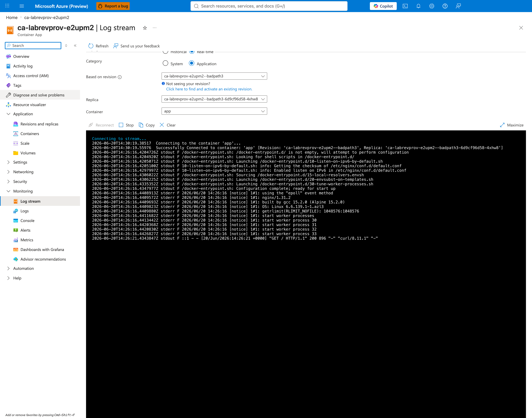Viewport: 532px width, 418px height.
Task: Copy the log output
Action: [147, 125]
